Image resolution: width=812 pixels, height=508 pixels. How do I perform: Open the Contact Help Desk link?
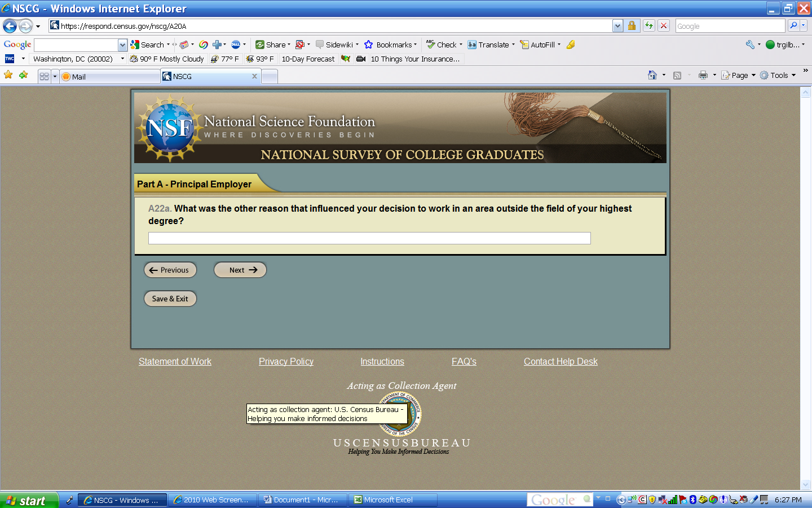[560, 361]
